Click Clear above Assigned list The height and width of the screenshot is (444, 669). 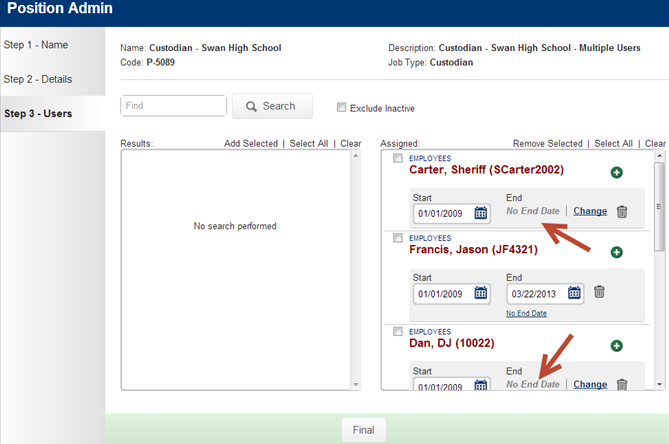coord(655,144)
